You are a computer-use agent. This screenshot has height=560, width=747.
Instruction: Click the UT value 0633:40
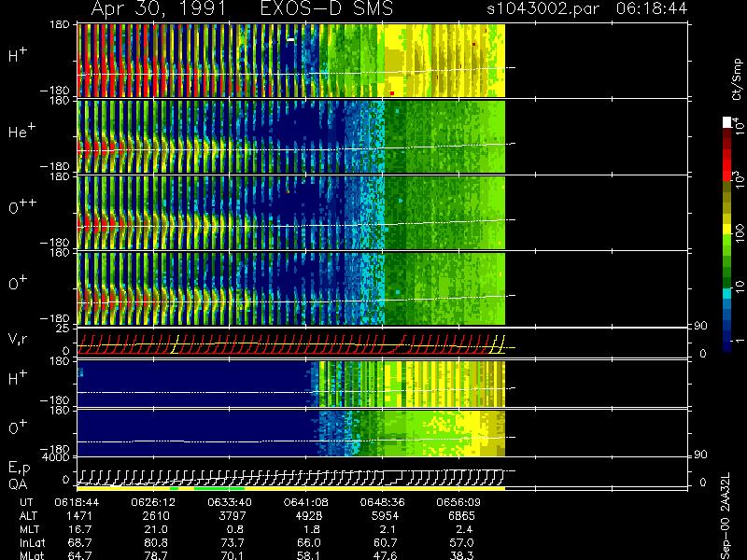230,502
